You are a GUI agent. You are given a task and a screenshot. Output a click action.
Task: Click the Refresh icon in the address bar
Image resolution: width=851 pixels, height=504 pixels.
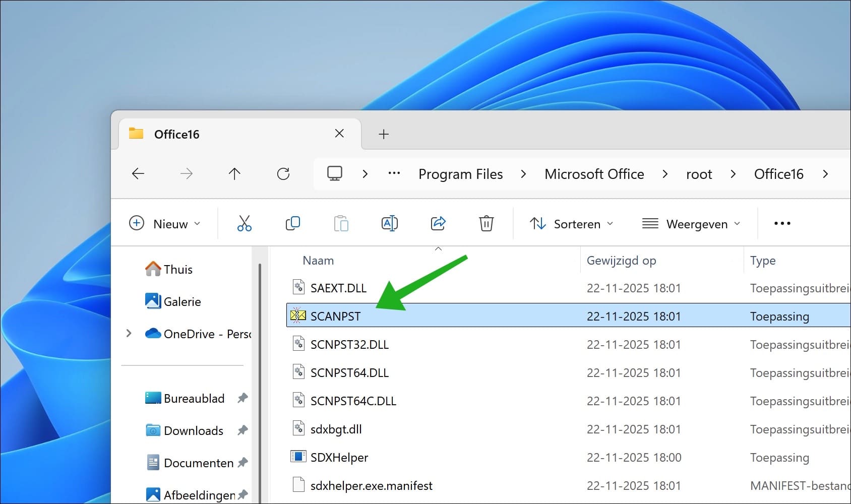(284, 173)
